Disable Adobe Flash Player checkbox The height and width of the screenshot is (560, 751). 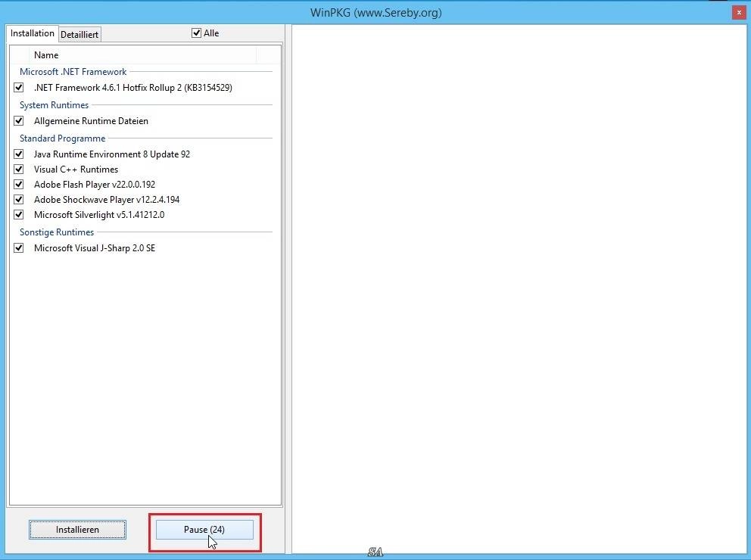[19, 185]
